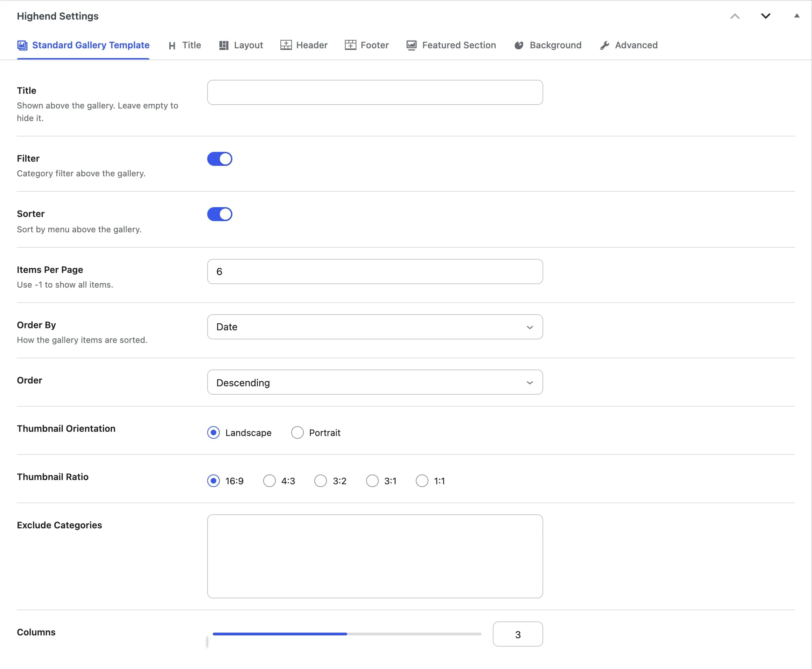Click the gallery Title text field
812x669 pixels.
[375, 92]
